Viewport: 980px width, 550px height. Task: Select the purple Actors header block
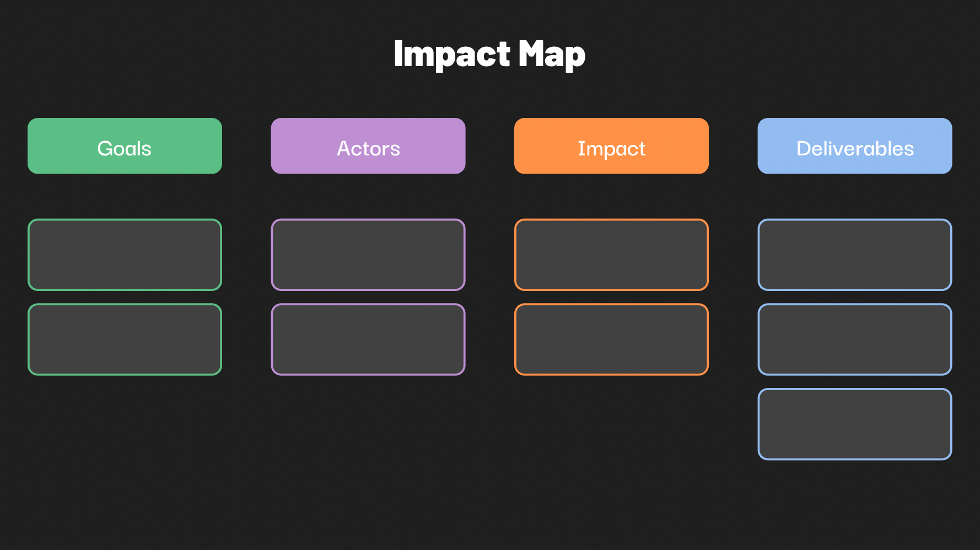pyautogui.click(x=368, y=146)
